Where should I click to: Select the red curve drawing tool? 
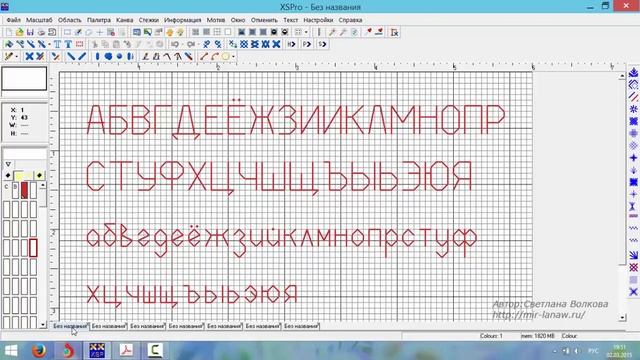[x=215, y=56]
